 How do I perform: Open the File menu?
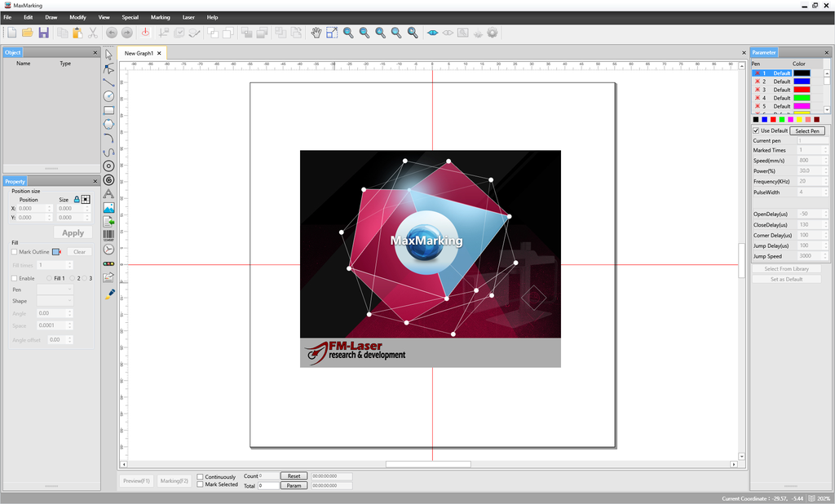click(7, 17)
